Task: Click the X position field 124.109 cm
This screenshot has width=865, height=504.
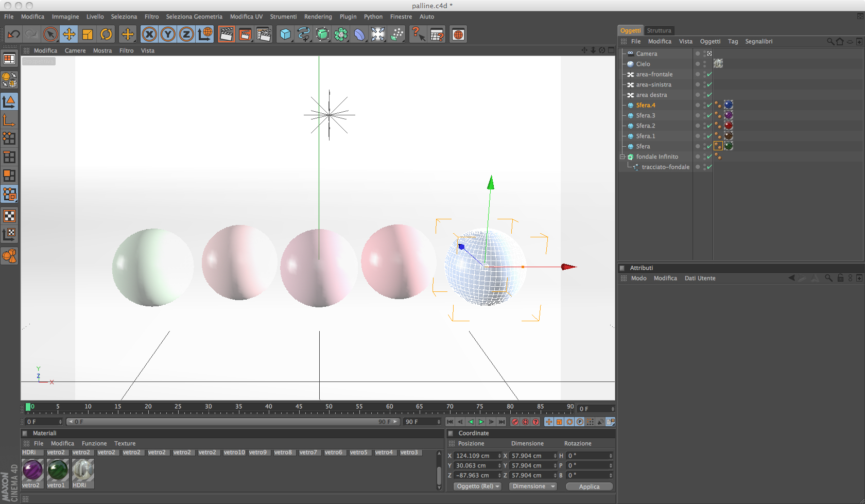Action: (475, 456)
